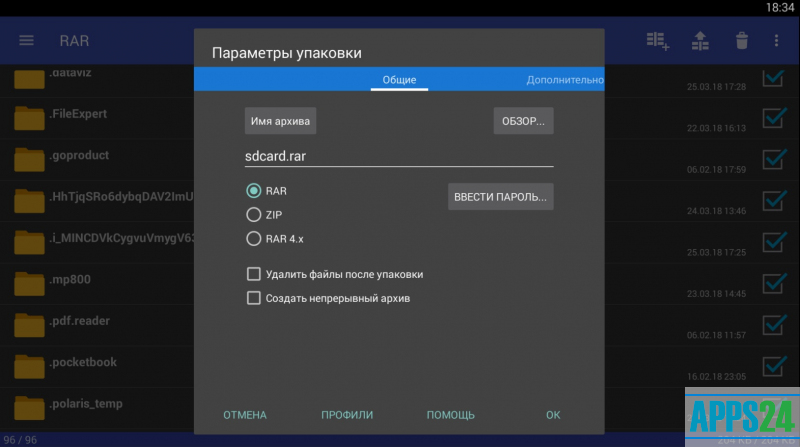Tap the add files to archive icon
This screenshot has width=800, height=447.
(x=658, y=41)
